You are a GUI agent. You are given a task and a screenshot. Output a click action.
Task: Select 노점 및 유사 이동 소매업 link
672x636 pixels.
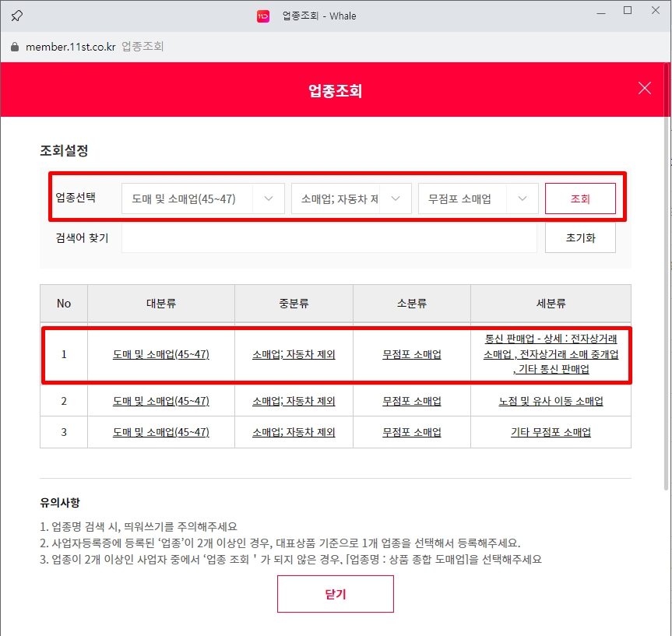pos(551,401)
